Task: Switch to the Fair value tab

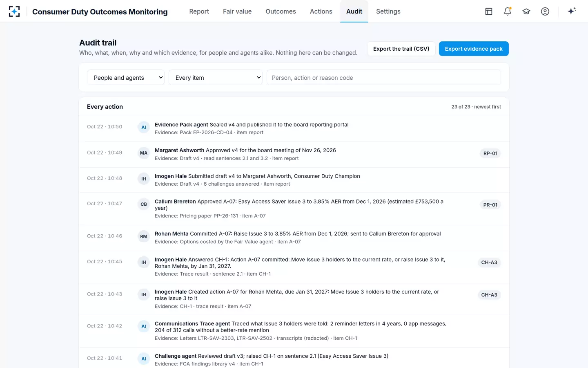Action: click(x=237, y=11)
